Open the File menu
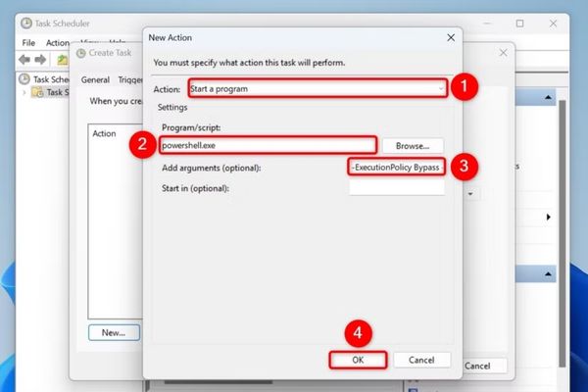Image resolution: width=588 pixels, height=392 pixels. pos(27,43)
